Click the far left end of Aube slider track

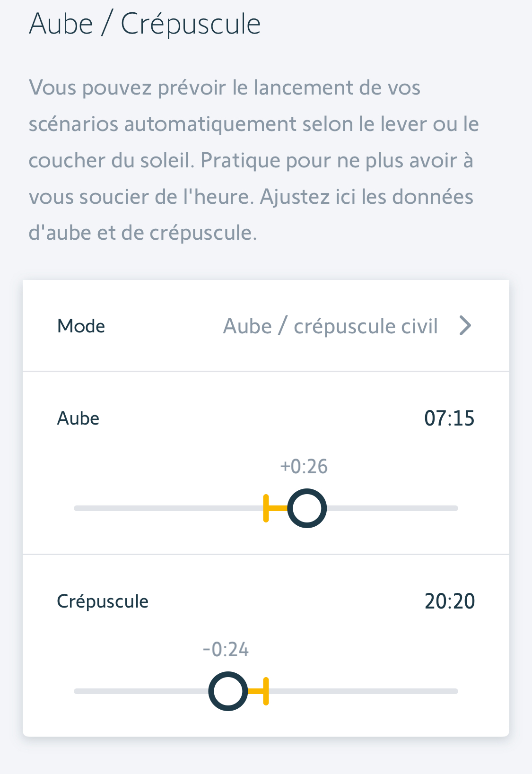(78, 508)
